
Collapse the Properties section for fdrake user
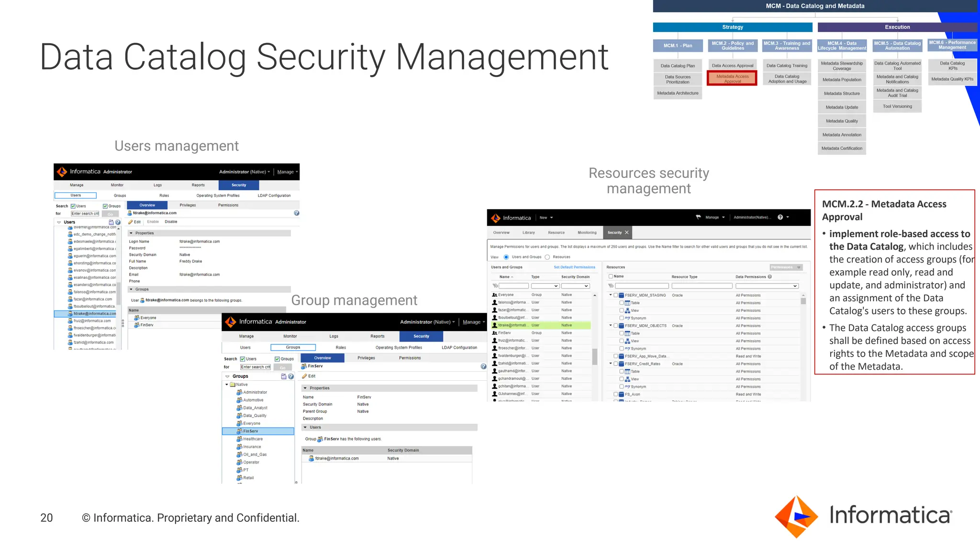click(x=131, y=233)
